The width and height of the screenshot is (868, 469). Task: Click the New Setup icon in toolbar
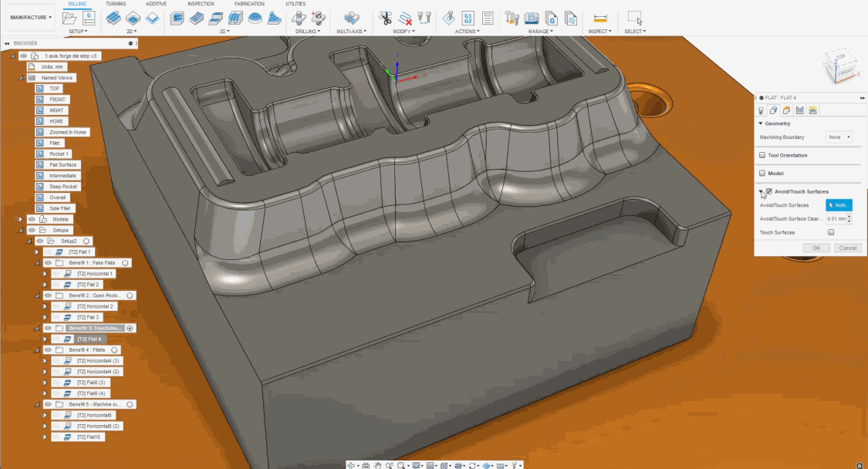70,18
